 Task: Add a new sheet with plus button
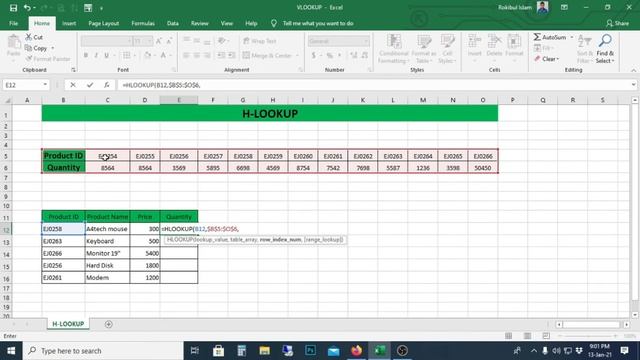click(x=109, y=324)
